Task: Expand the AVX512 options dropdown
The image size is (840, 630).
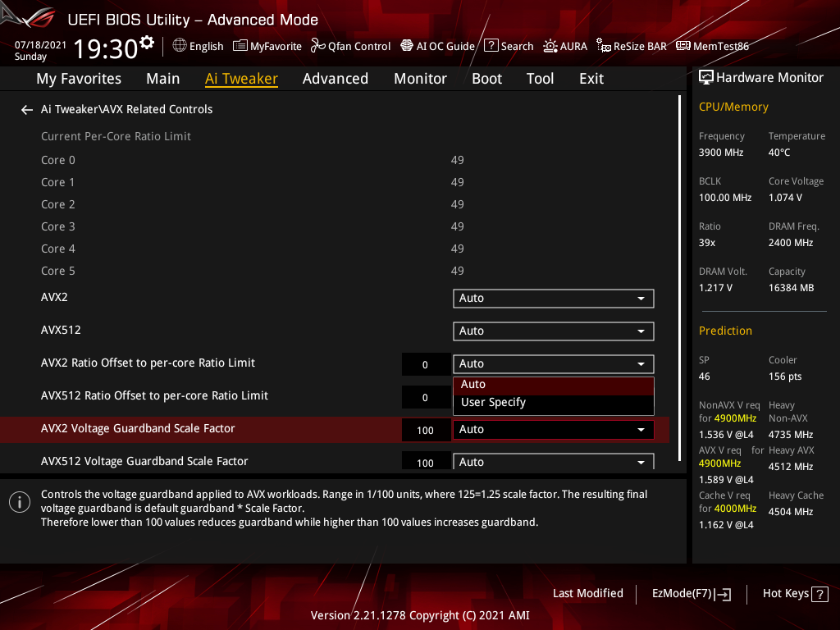Action: pos(553,331)
